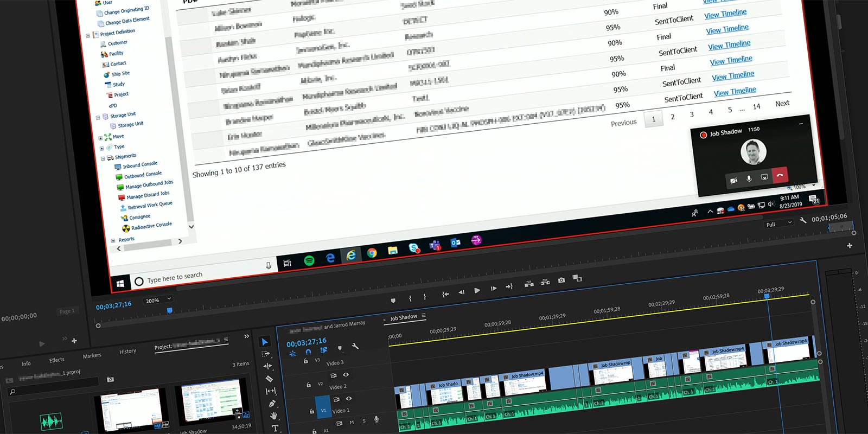
Task: Choose the Hand tool
Action: click(274, 416)
